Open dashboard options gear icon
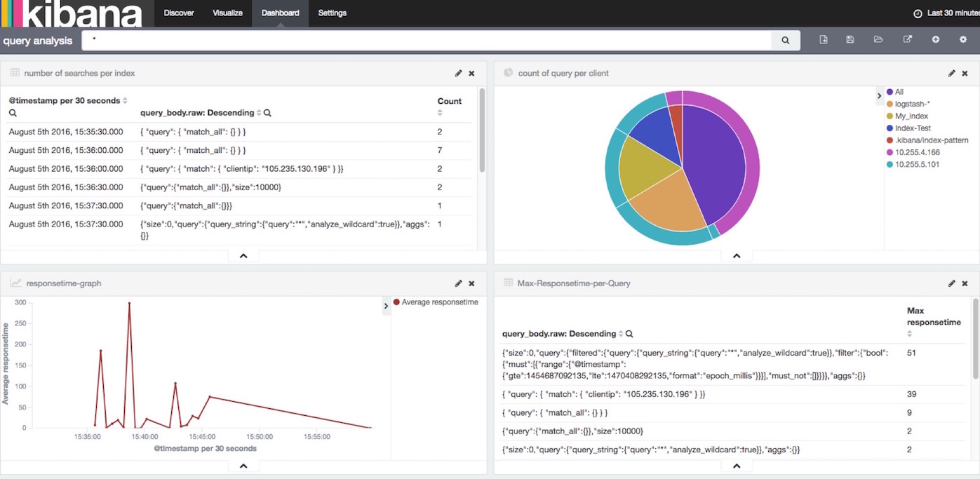This screenshot has width=980, height=479. click(x=963, y=40)
